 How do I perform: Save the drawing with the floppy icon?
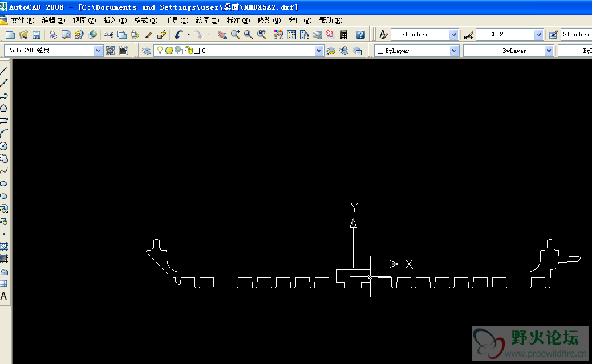pyautogui.click(x=37, y=35)
